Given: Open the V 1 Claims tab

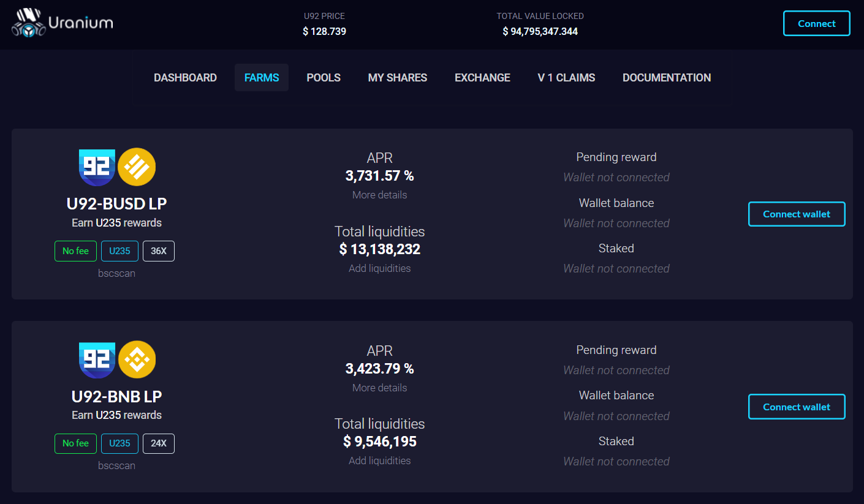Looking at the screenshot, I should tap(566, 78).
